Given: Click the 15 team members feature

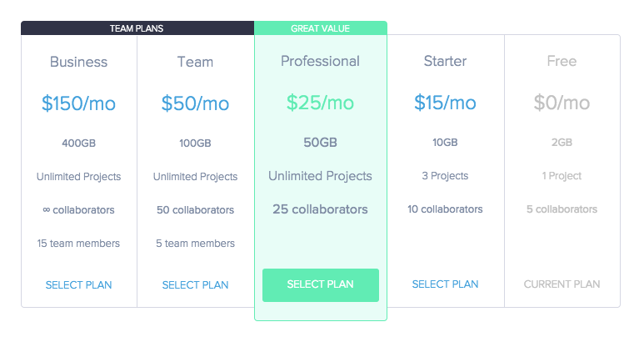Looking at the screenshot, I should click(78, 244).
